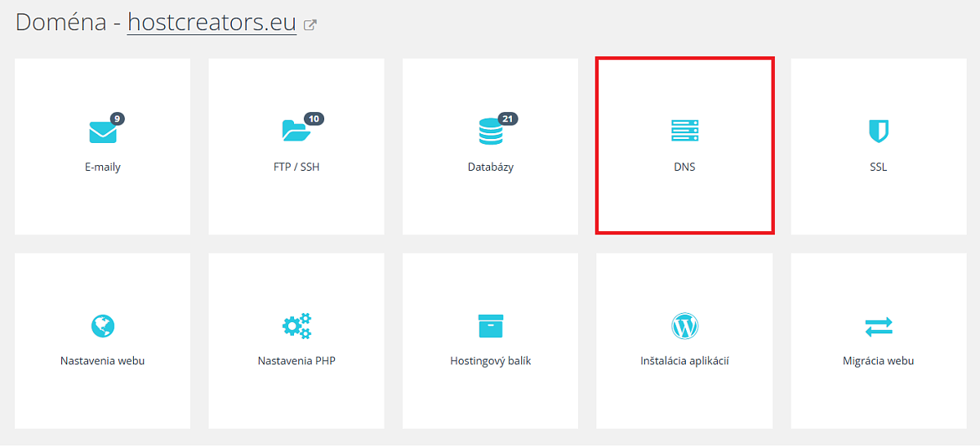This screenshot has width=980, height=447.
Task: Click the WordPress icon for Inštalácia aplikácií
Action: pyautogui.click(x=684, y=326)
